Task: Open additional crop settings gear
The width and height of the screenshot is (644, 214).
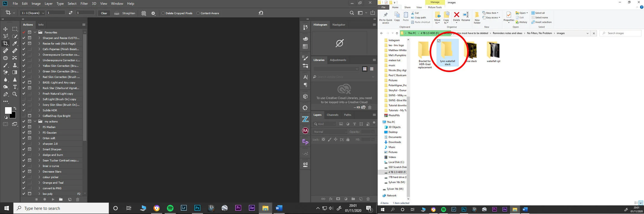Action: tap(153, 13)
